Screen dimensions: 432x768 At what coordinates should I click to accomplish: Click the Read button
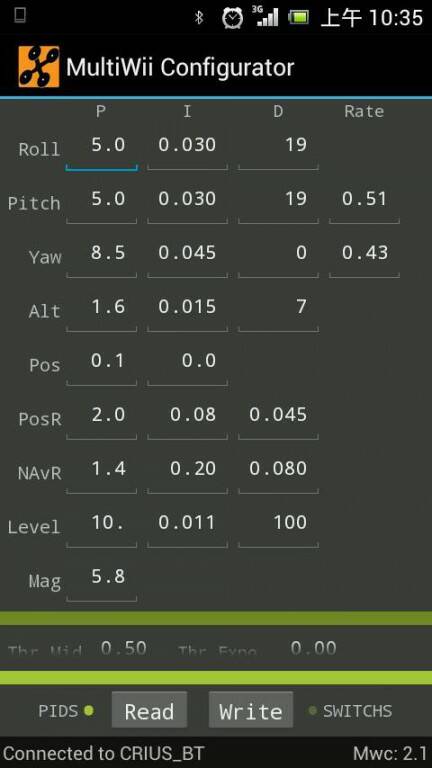pos(149,710)
